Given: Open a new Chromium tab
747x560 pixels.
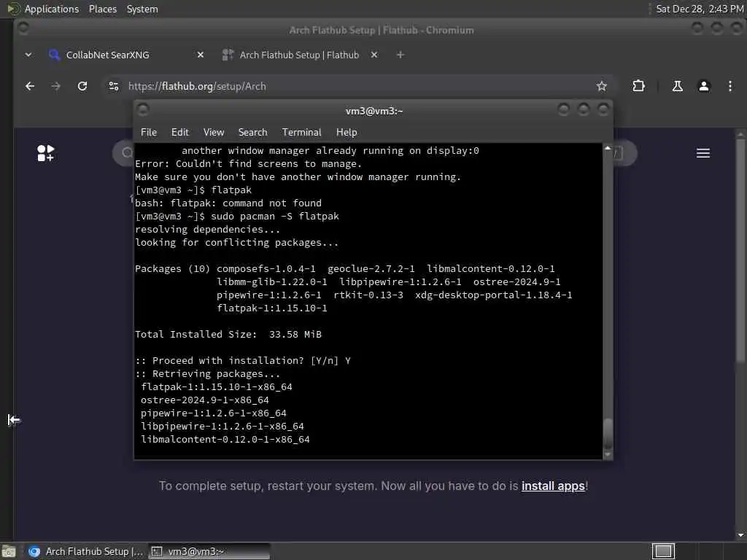Looking at the screenshot, I should [x=400, y=55].
